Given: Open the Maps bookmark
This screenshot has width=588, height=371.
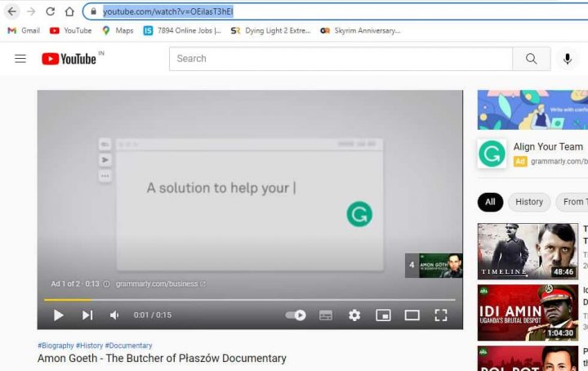Looking at the screenshot, I should pos(118,31).
